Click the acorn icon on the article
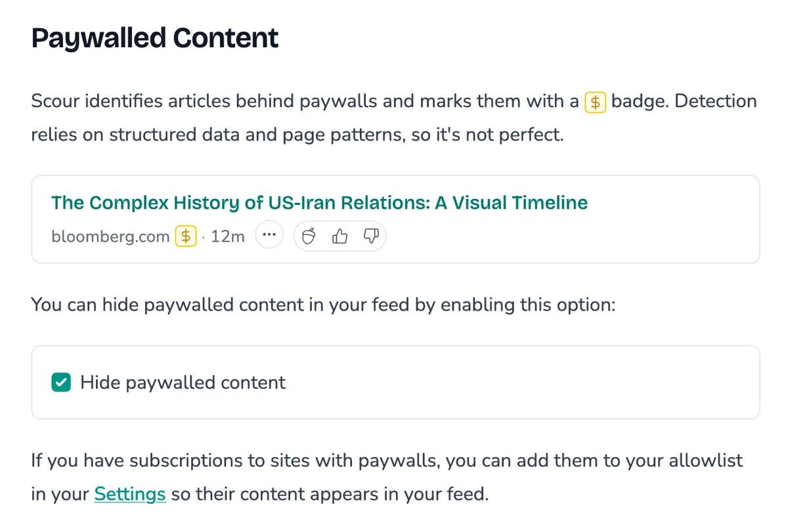The width and height of the screenshot is (788, 532). coord(313,236)
